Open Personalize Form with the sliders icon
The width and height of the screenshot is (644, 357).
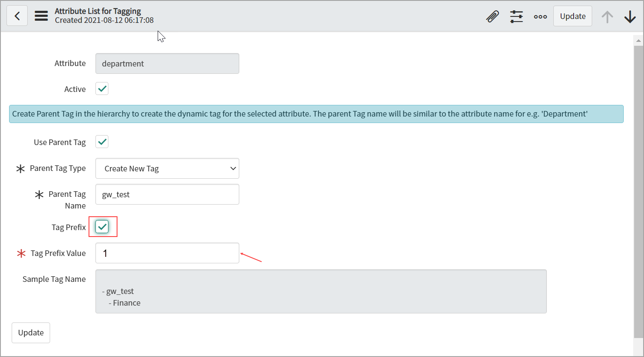(x=517, y=16)
